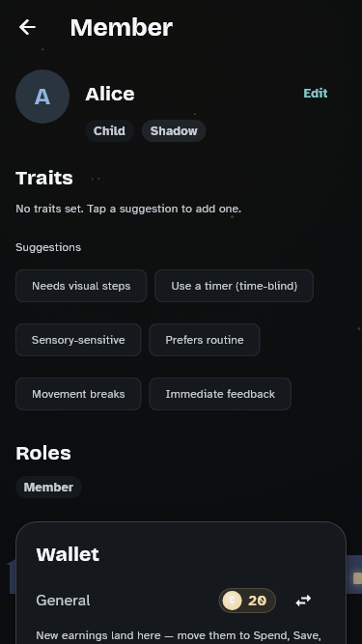The height and width of the screenshot is (644, 362).
Task: Tap the Immediate feedback suggestion
Action: pyautogui.click(x=220, y=394)
